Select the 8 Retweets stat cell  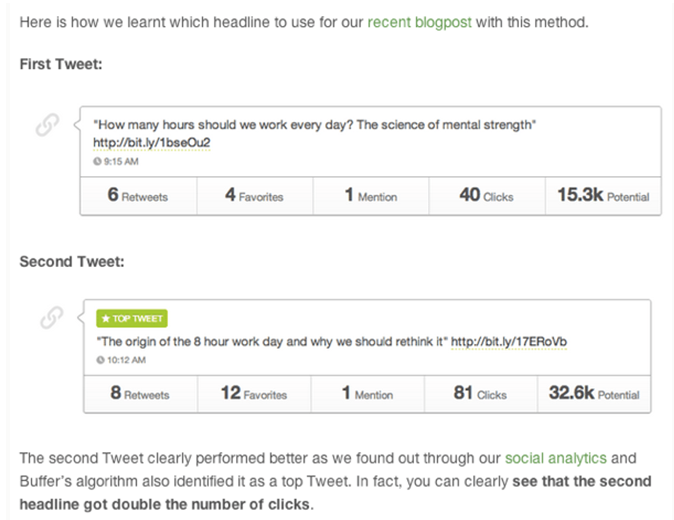[x=141, y=394]
